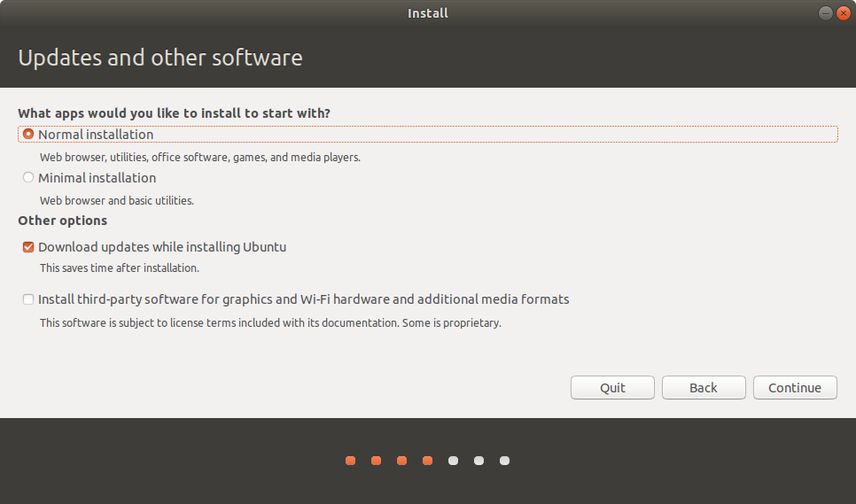Click 'Web browser and basic utilities.' description
856x504 pixels.
[117, 201]
